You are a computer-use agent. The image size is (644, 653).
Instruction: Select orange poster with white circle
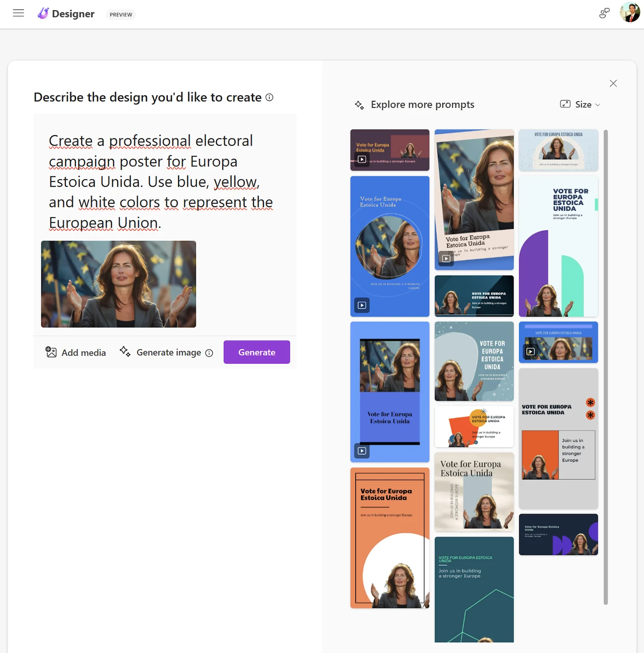tap(390, 538)
